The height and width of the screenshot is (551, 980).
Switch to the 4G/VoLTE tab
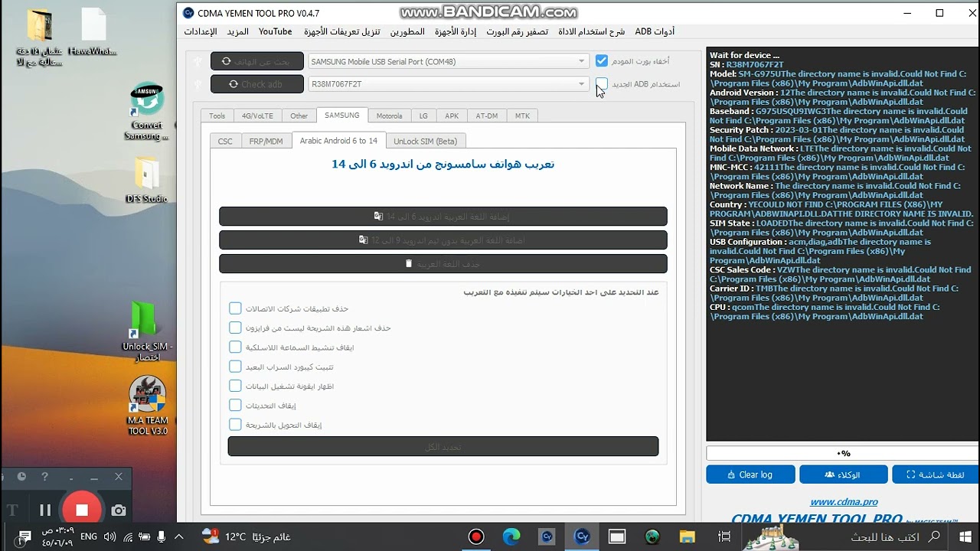tap(257, 116)
